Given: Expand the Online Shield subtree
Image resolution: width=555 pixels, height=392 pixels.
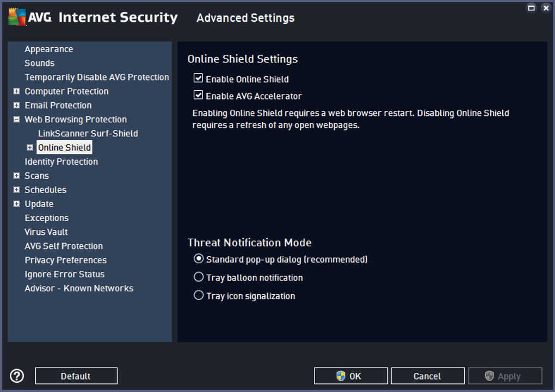Looking at the screenshot, I should tap(30, 147).
